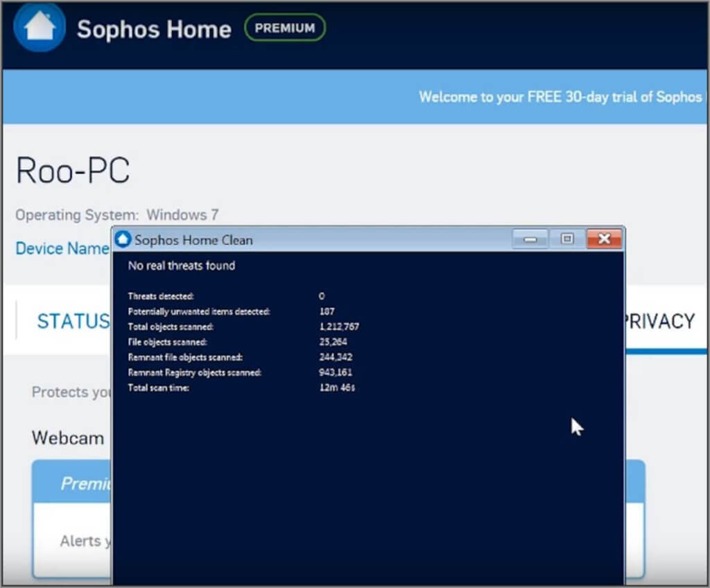Maximize the Sophos Home Clean window
Viewport: 710px width, 588px height.
coord(567,239)
